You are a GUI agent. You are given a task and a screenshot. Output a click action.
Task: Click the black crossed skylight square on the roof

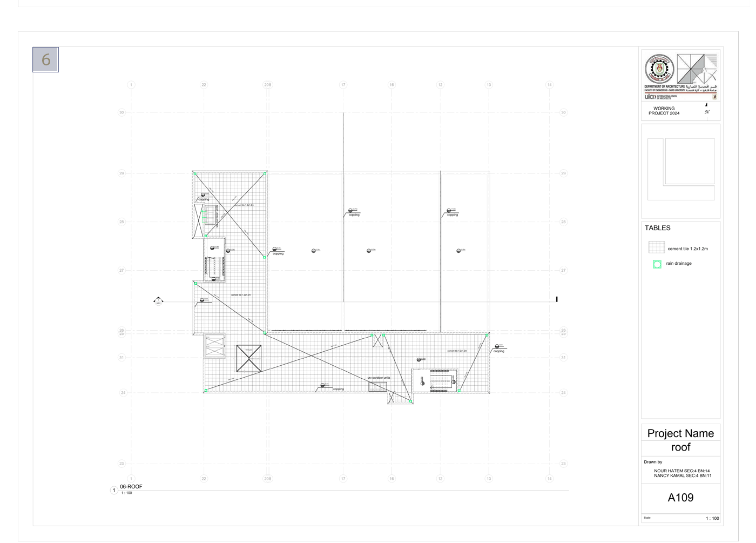point(249,359)
